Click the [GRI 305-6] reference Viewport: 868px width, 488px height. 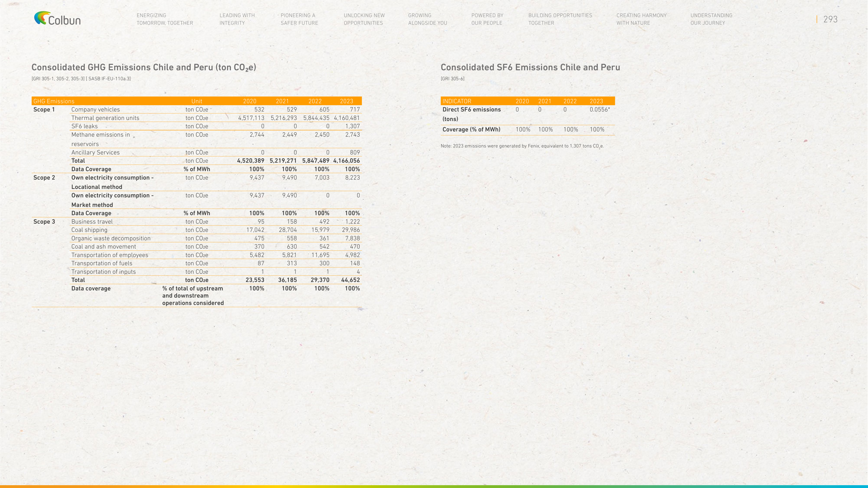[x=452, y=79]
